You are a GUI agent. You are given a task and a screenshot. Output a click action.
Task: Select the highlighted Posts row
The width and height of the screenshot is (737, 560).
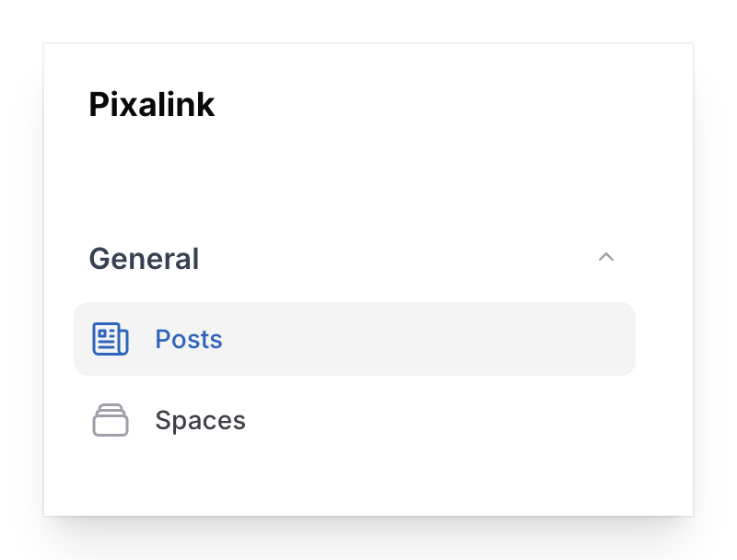click(355, 339)
